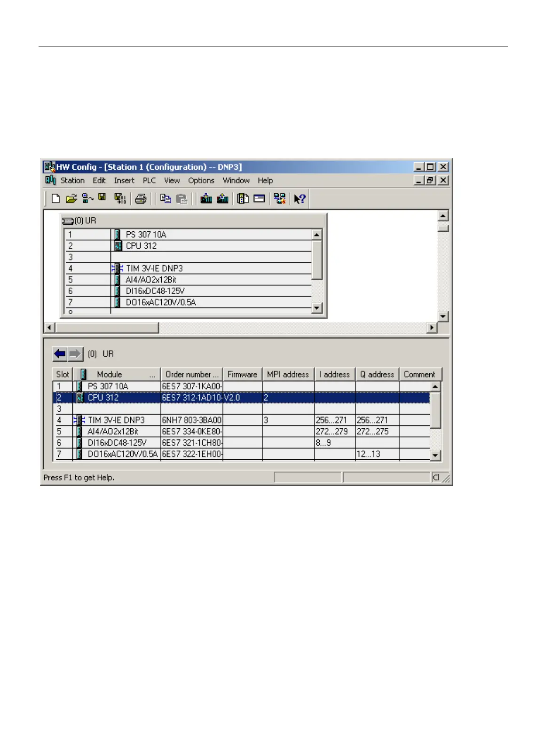Image resolution: width=560 pixels, height=746 pixels.
Task: Click the rack icon beside (0) UR
Action: pos(68,220)
